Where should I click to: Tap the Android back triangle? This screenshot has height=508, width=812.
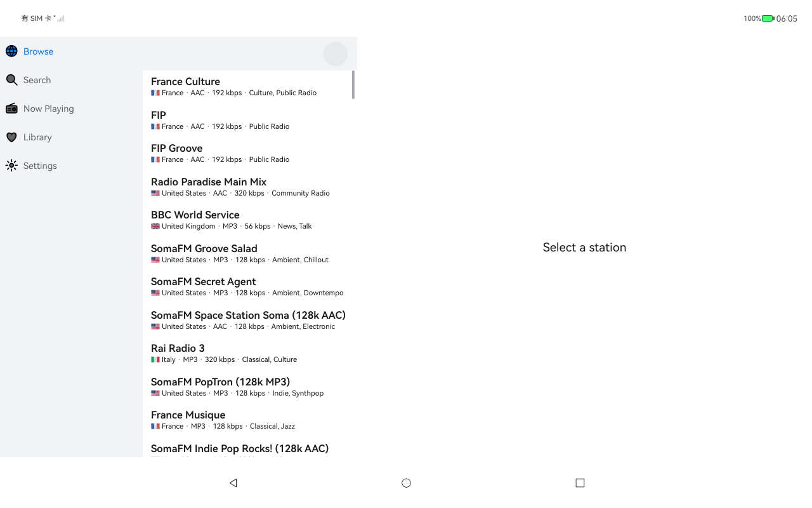click(x=233, y=483)
